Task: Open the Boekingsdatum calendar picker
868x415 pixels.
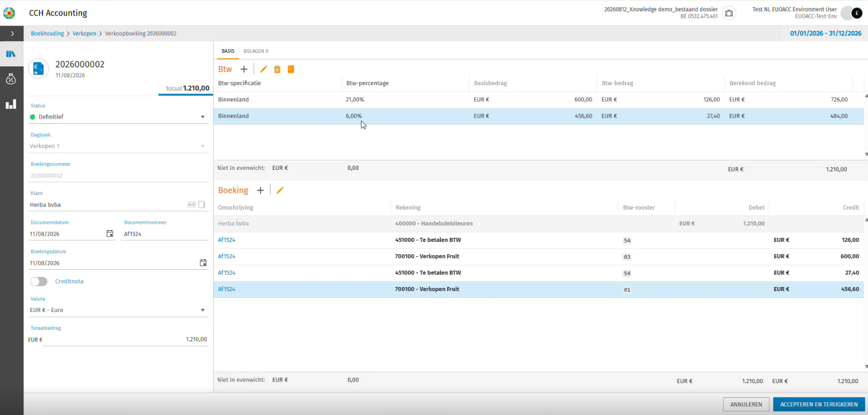Action: (203, 263)
